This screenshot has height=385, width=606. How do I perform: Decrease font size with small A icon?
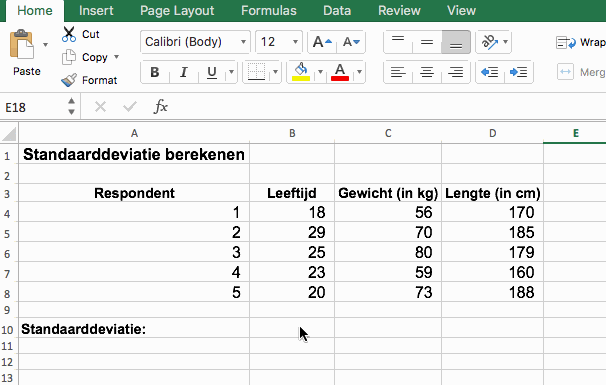click(351, 42)
